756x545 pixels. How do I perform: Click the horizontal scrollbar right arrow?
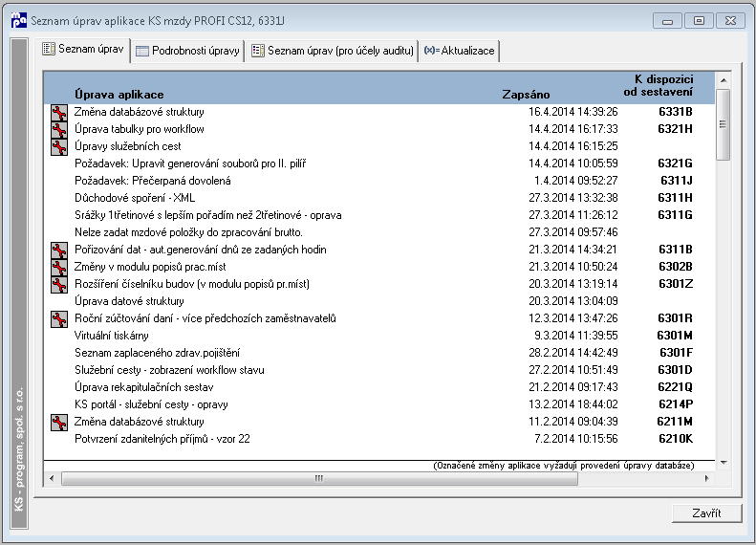click(x=707, y=478)
